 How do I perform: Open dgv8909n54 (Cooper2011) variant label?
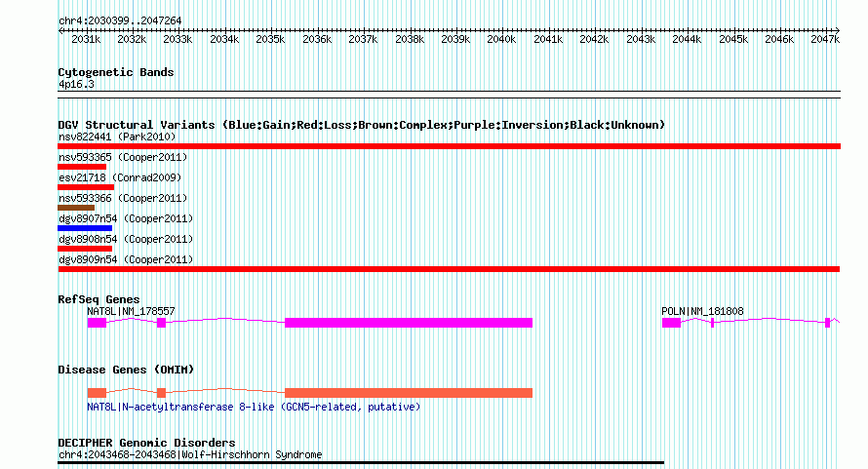coord(126,259)
